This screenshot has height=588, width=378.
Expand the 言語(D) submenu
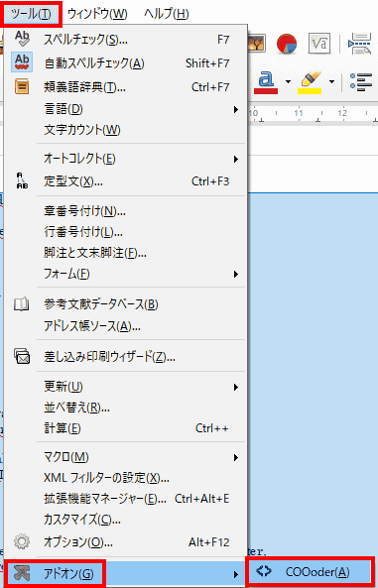[125, 109]
